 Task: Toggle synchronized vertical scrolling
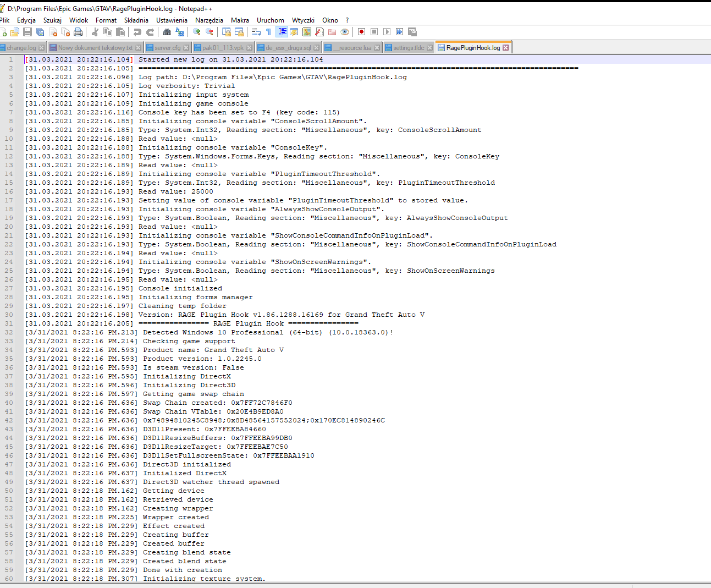[227, 32]
